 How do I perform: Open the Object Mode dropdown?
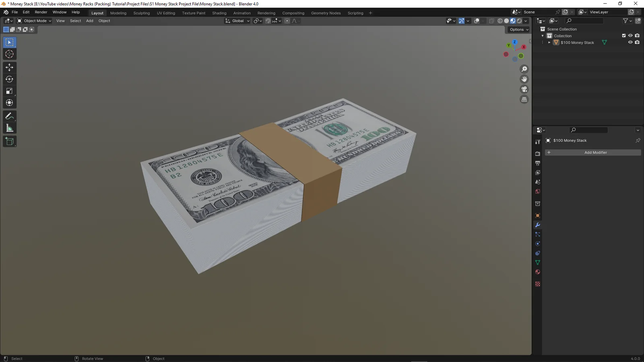point(34,21)
